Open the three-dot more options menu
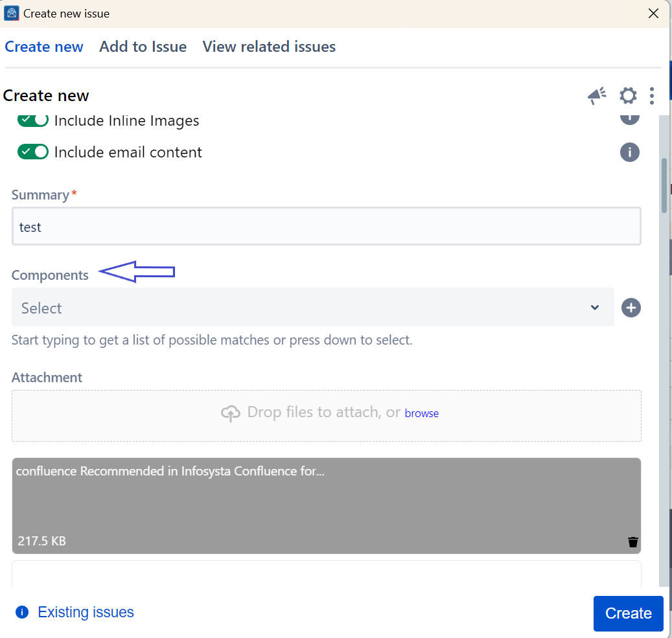Image resolution: width=672 pixels, height=638 pixels. pos(651,96)
